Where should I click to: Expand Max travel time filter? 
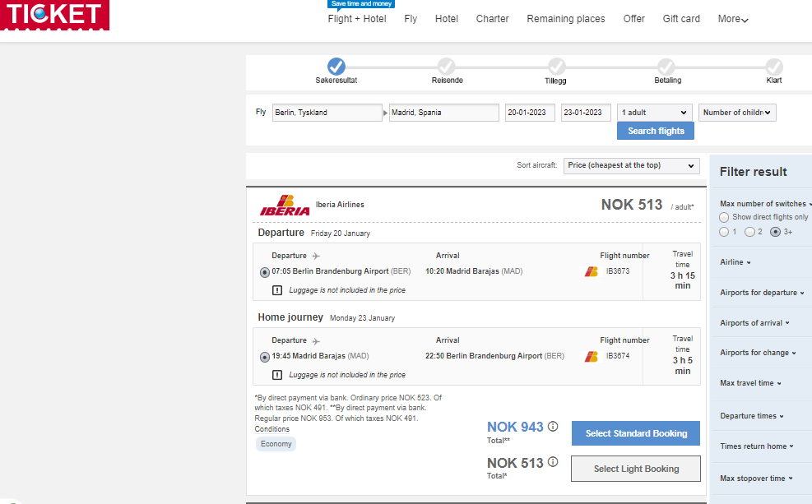tap(750, 383)
